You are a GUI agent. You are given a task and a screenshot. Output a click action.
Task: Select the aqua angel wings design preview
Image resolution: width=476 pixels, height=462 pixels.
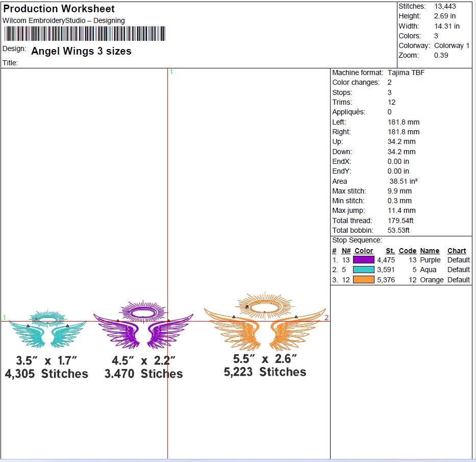tap(47, 329)
